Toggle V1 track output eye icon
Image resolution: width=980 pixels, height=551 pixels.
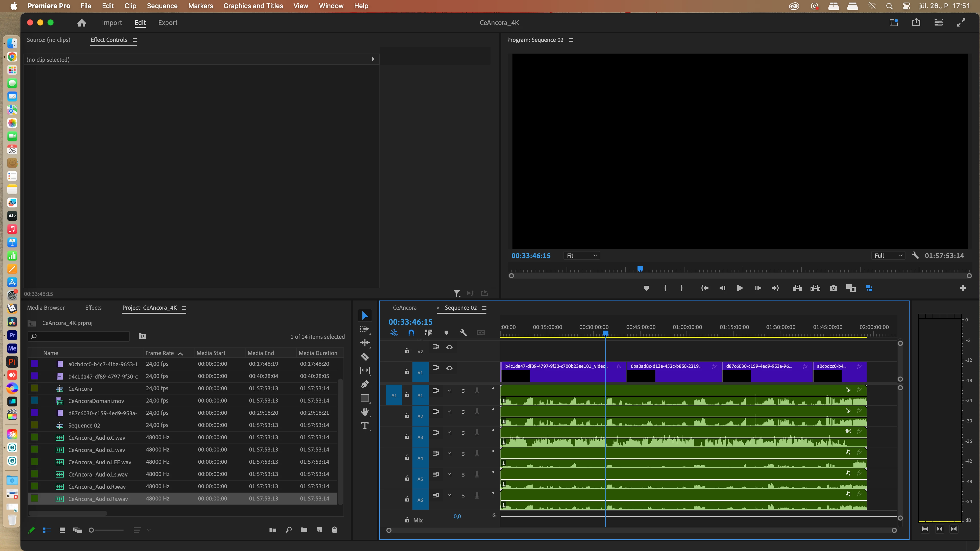click(x=449, y=368)
